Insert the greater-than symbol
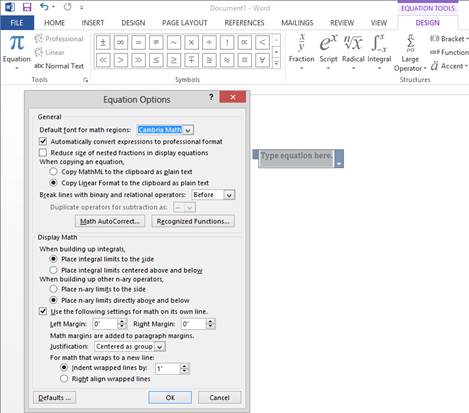The width and height of the screenshot is (469, 413). pos(121,60)
